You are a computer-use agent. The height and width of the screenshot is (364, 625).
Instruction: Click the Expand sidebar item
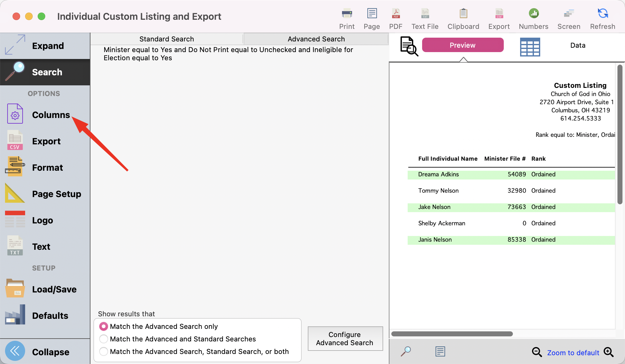[45, 46]
